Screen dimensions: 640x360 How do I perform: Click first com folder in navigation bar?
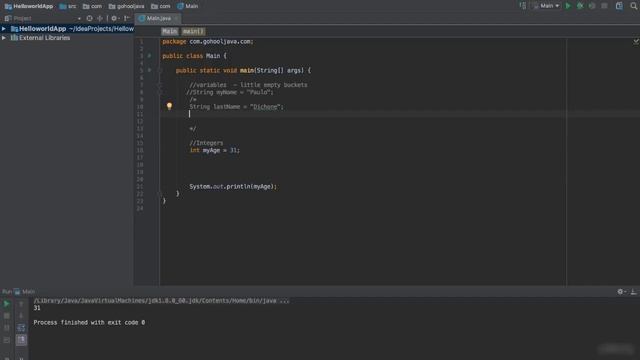(x=92, y=6)
